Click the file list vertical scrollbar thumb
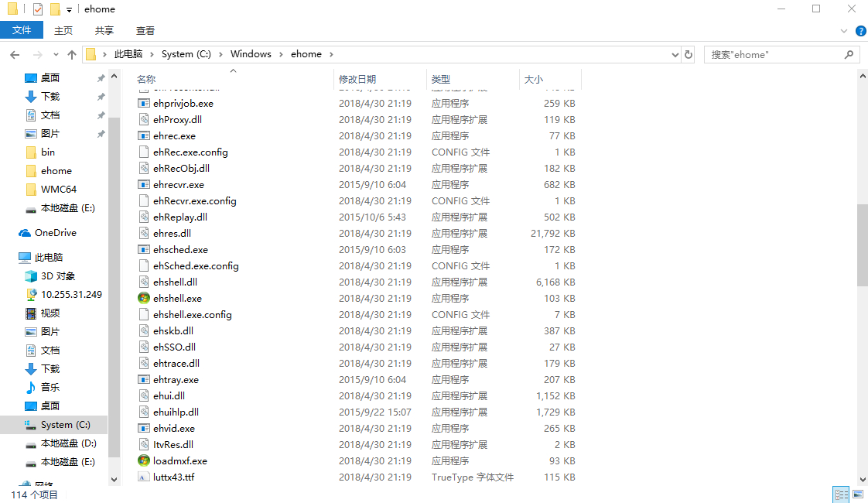Viewport: 868px width, 503px height. (x=863, y=245)
